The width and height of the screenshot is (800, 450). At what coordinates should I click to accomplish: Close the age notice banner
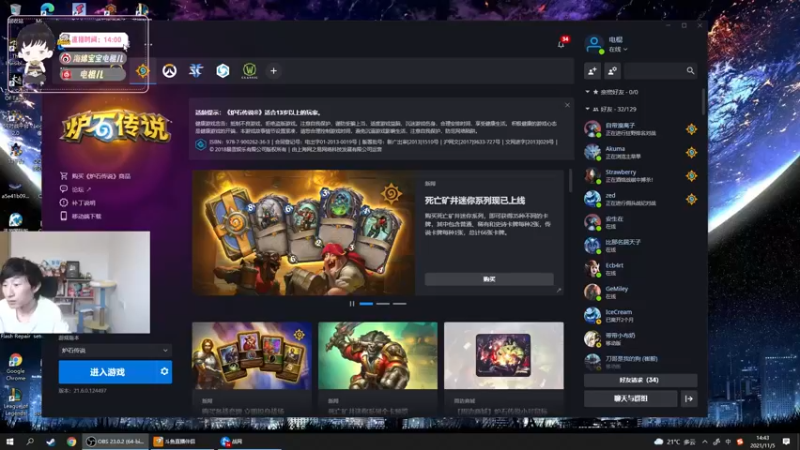click(567, 105)
